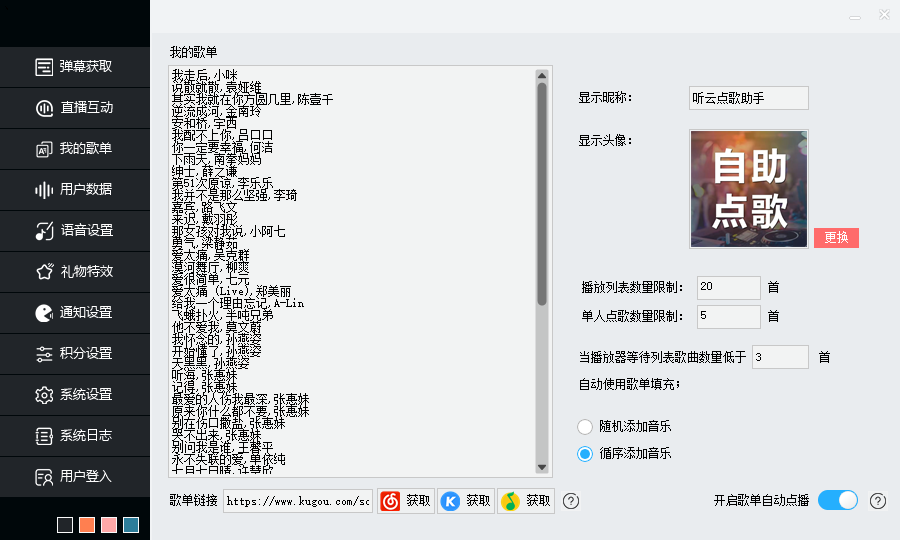Click help icon beside the 获取 buttons
The height and width of the screenshot is (540, 900).
coord(571,501)
